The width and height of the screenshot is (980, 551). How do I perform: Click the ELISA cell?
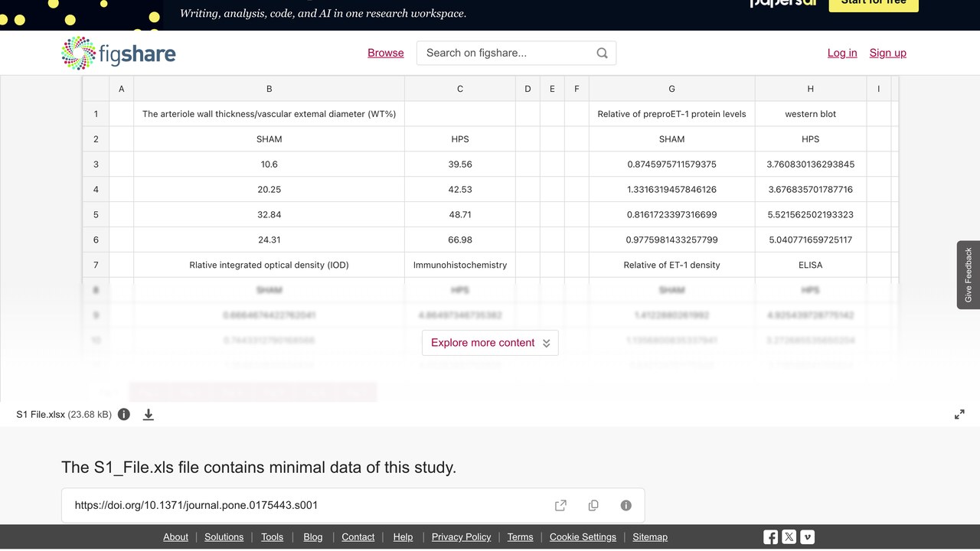point(811,265)
